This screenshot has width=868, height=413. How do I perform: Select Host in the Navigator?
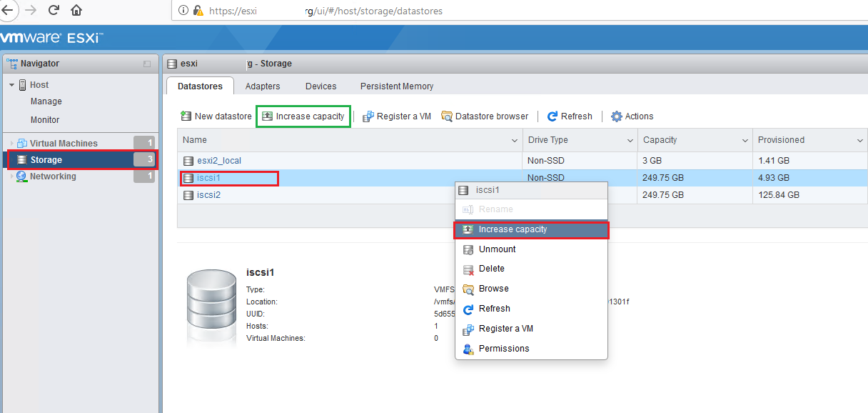point(39,85)
